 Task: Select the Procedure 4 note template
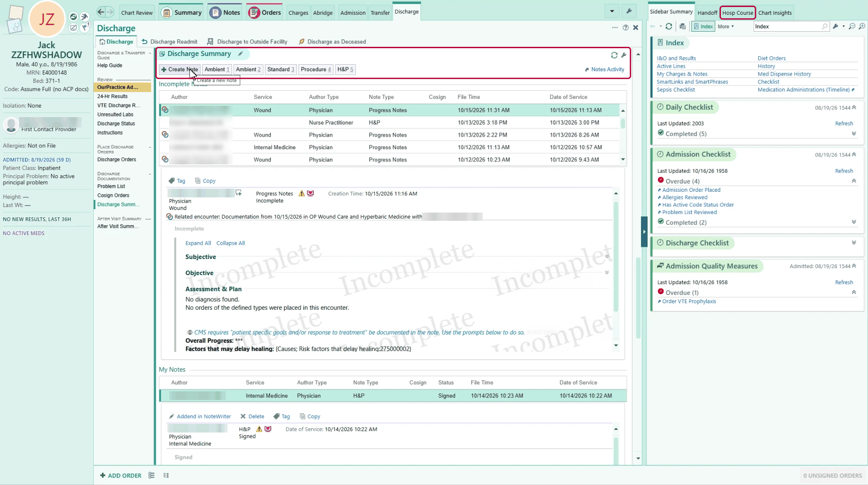pyautogui.click(x=316, y=69)
